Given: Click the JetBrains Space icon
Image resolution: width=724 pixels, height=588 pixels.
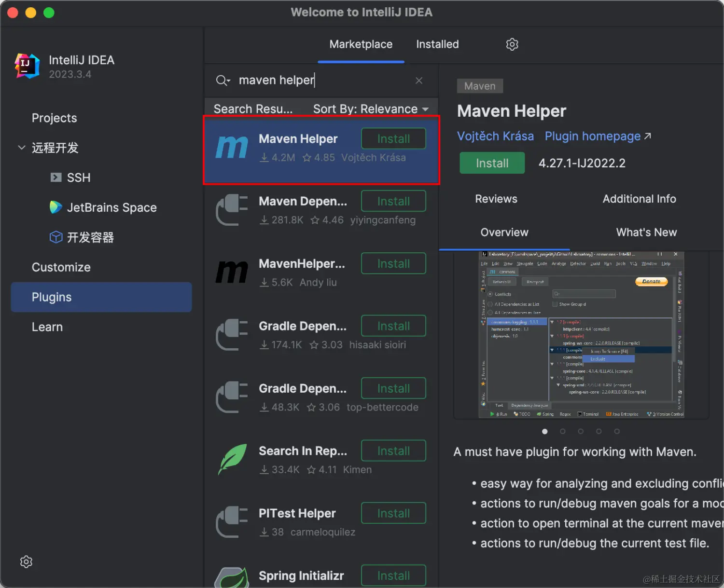Looking at the screenshot, I should [x=56, y=207].
